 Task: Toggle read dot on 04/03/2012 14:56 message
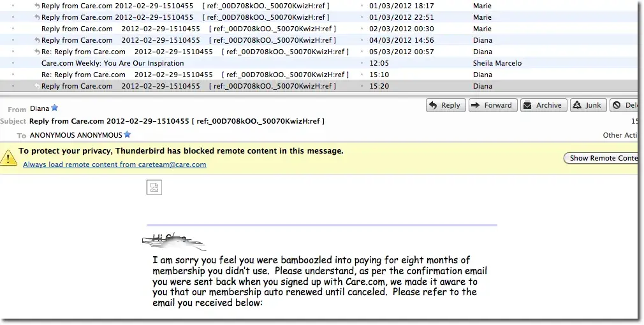click(362, 40)
